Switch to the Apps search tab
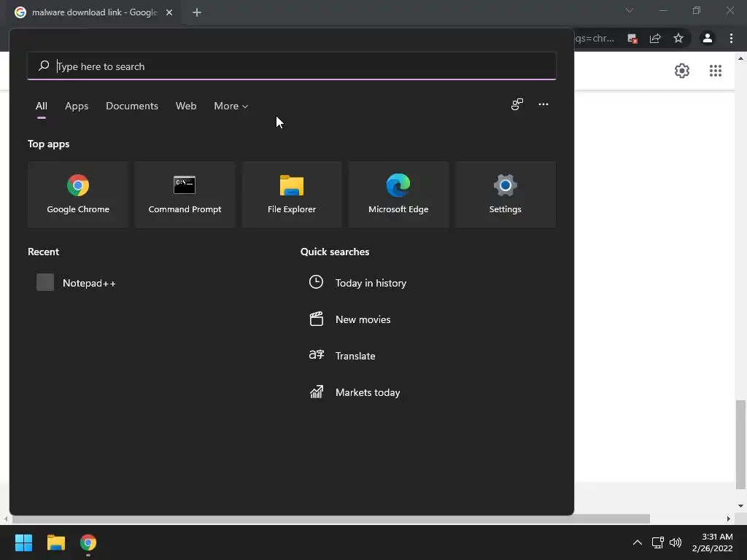 pyautogui.click(x=77, y=106)
